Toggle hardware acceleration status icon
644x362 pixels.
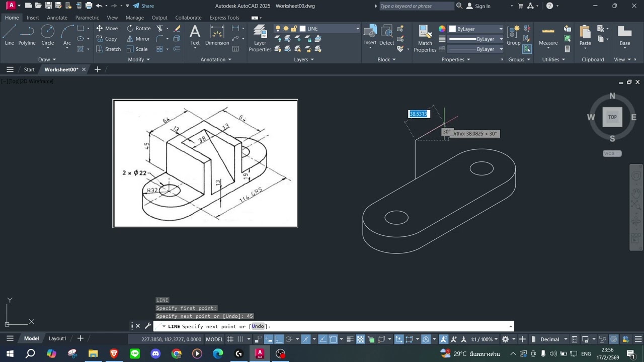pyautogui.click(x=614, y=339)
